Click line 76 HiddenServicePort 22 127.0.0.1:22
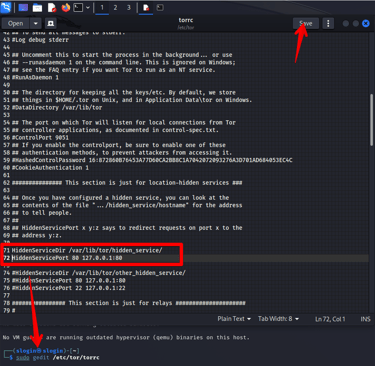The width and height of the screenshot is (375, 366). click(x=69, y=288)
